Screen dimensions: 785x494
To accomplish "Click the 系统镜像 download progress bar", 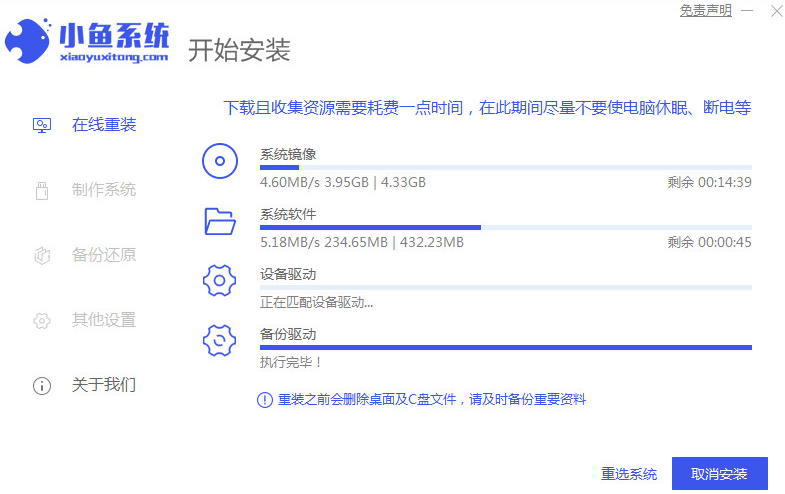I will coord(505,168).
